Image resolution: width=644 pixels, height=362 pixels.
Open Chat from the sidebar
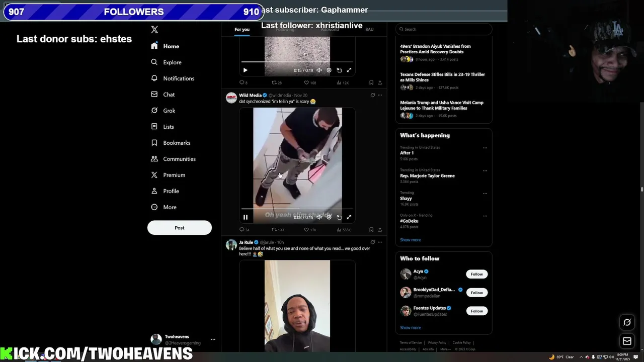tap(163, 95)
